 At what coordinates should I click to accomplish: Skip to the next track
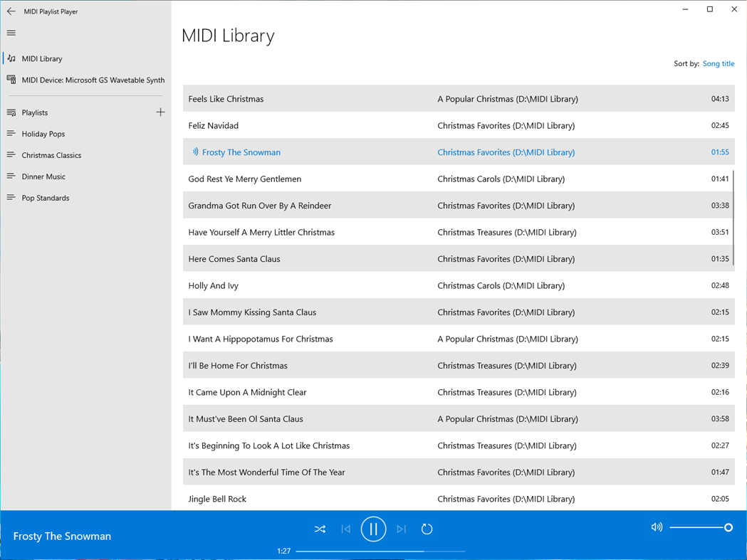[400, 529]
